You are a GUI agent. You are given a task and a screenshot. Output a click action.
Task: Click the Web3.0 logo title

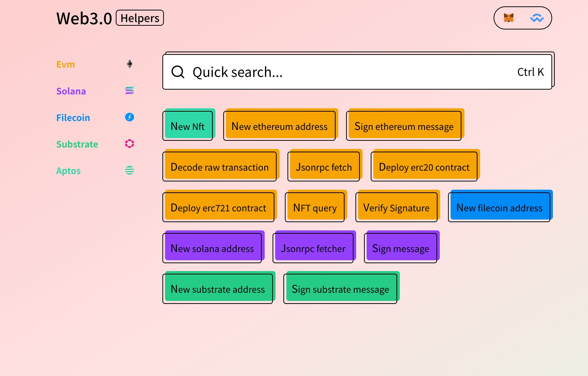[x=84, y=18]
